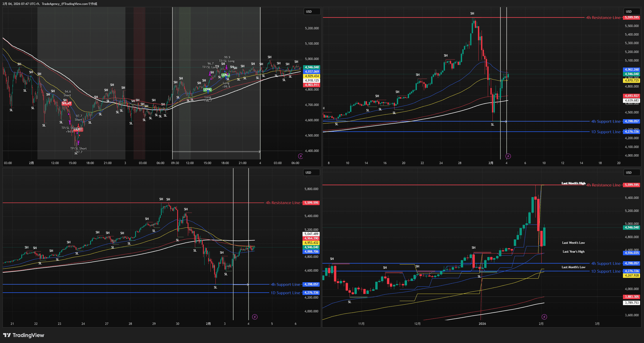This screenshot has height=343, width=644.
Task: Click the TradingView logo at bottom left
Action: click(x=24, y=335)
